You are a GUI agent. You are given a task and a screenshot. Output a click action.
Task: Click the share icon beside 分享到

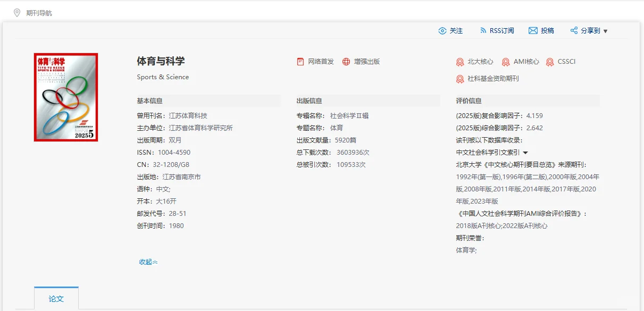coord(575,30)
